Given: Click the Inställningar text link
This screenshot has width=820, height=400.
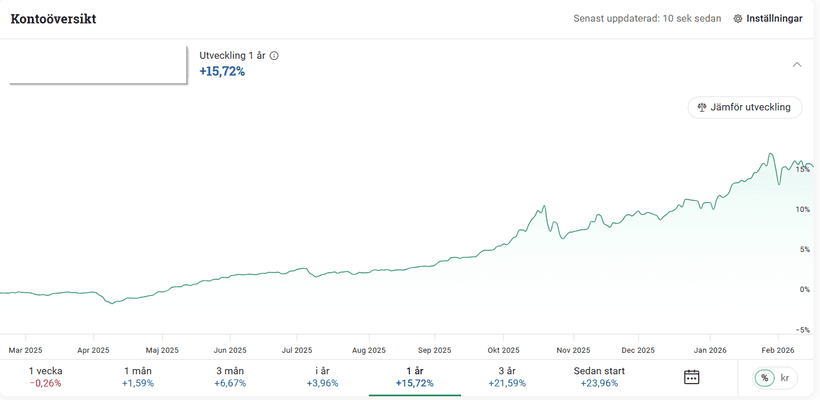Looking at the screenshot, I should tap(775, 19).
